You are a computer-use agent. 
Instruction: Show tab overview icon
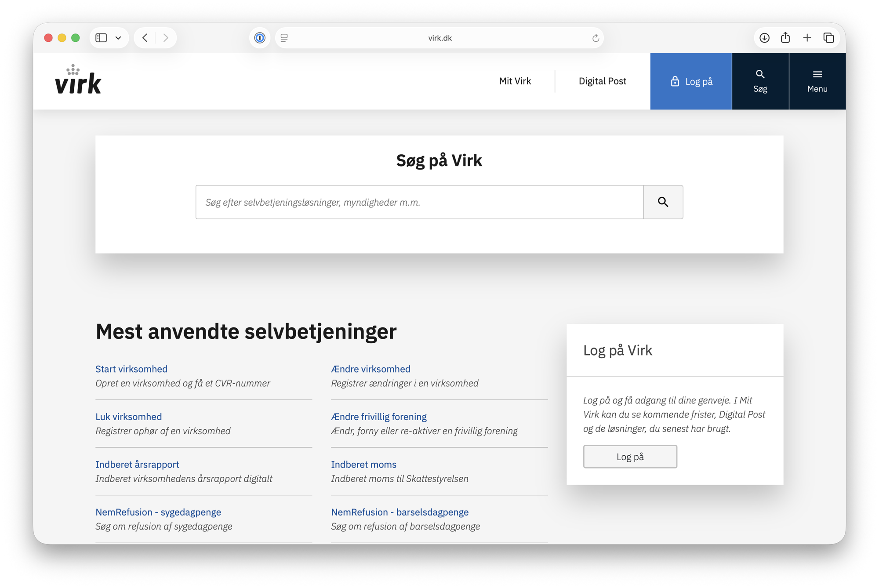tap(828, 38)
